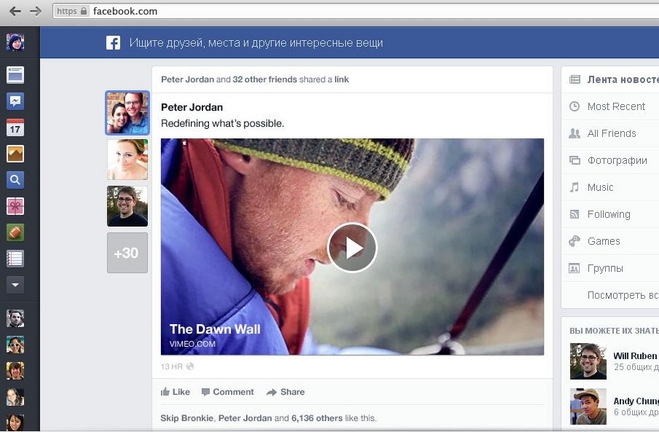Open the shared 'link' hyperlink in header

(x=342, y=79)
